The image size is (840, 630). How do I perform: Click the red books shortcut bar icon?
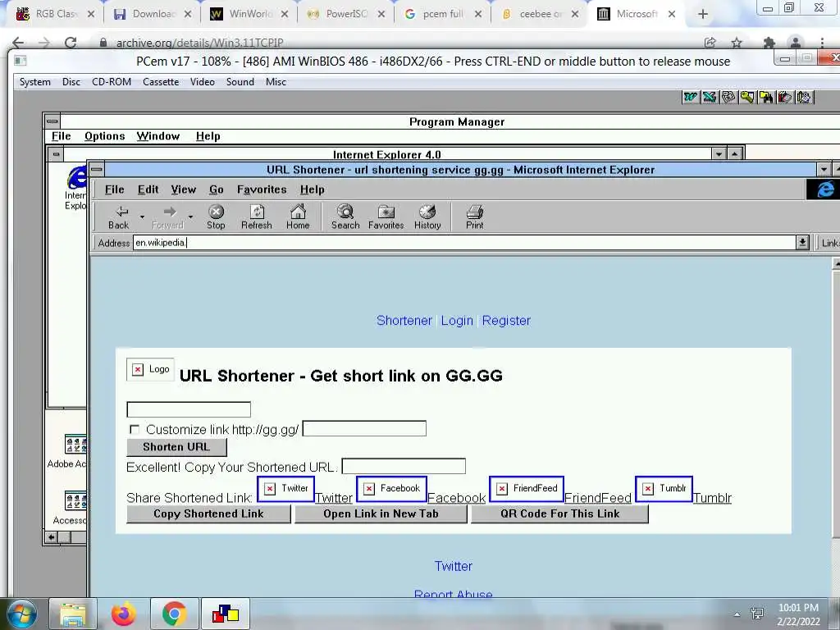click(x=785, y=97)
